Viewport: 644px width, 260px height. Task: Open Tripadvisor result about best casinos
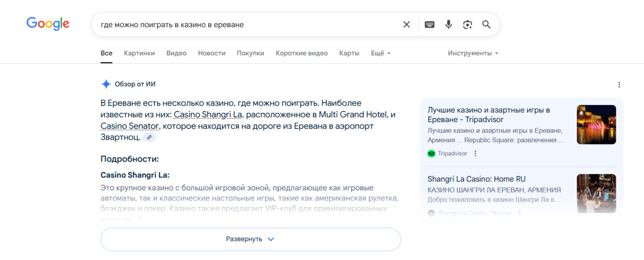tap(489, 115)
